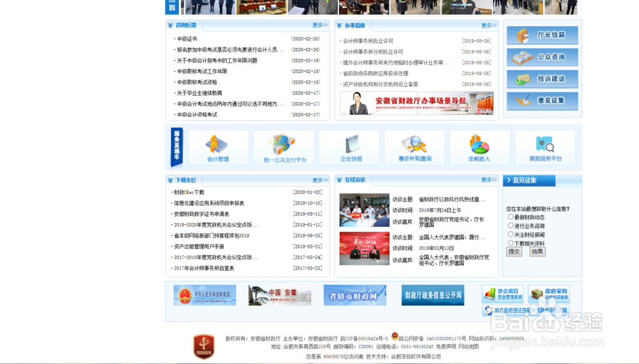Open the 会计师事务所执业许可 guide
This screenshot has width=639, height=364.
click(x=368, y=41)
